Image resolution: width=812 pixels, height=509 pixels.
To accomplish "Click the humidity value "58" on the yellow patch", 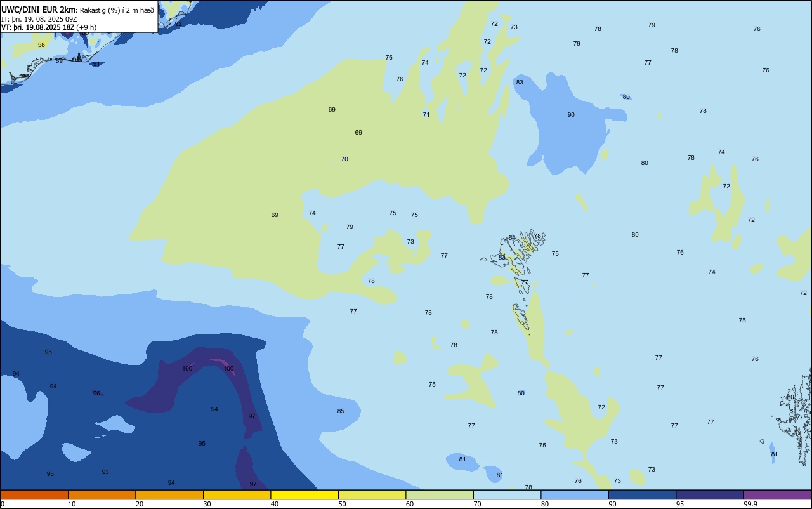I will [x=41, y=45].
